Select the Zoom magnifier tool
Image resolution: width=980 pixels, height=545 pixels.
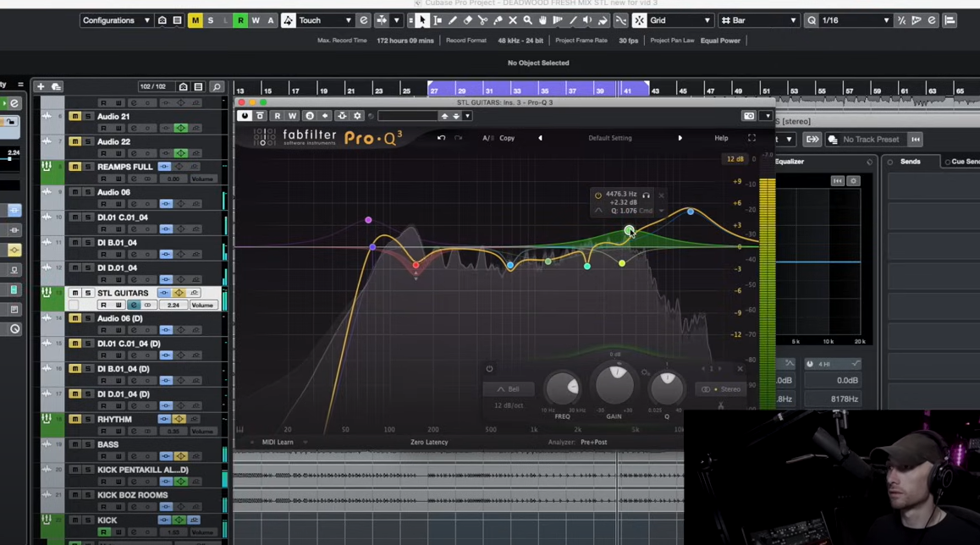[x=527, y=20]
